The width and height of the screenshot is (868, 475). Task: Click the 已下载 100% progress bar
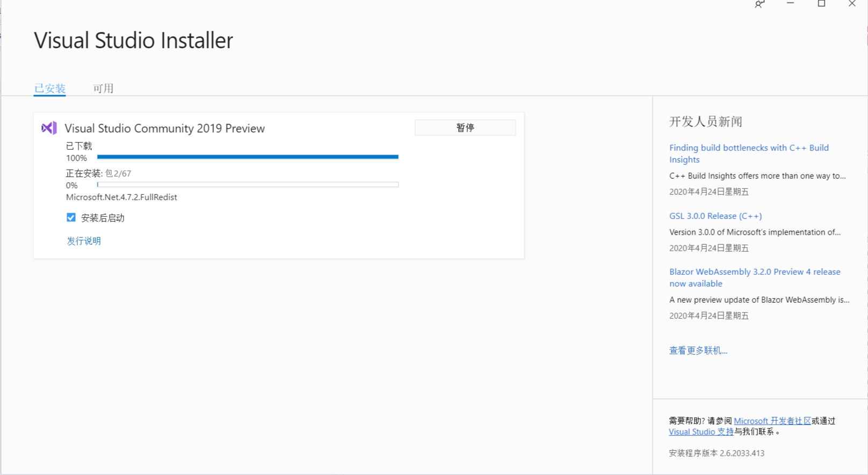click(248, 157)
